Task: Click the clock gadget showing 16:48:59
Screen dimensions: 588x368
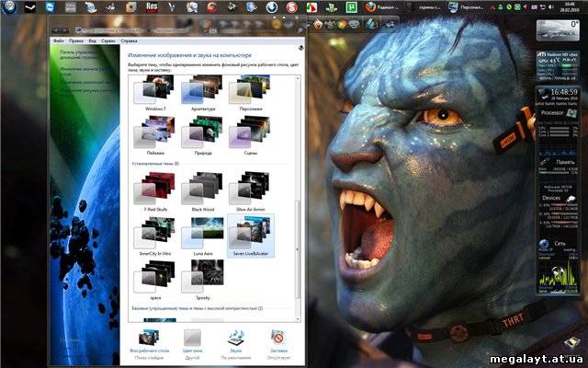Action: click(558, 96)
